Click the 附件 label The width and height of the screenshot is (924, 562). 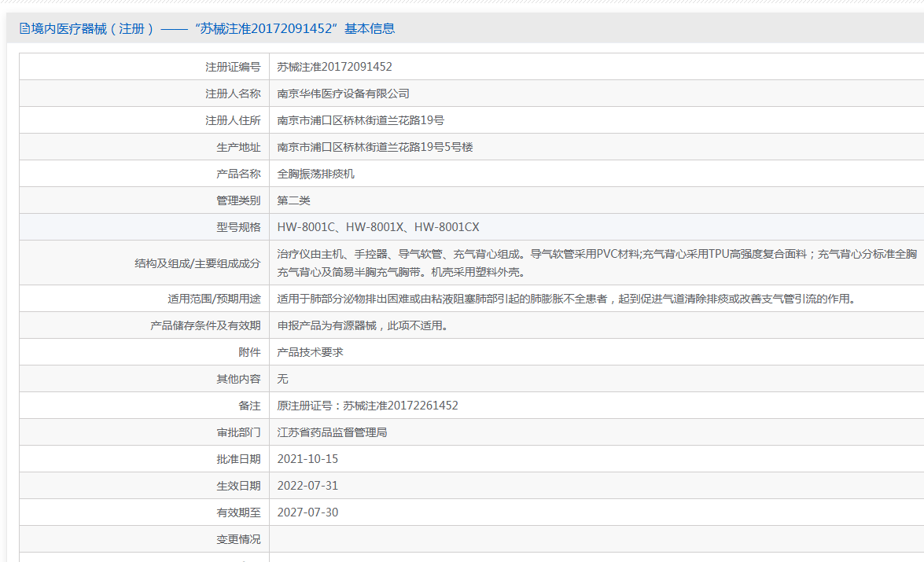coord(249,352)
